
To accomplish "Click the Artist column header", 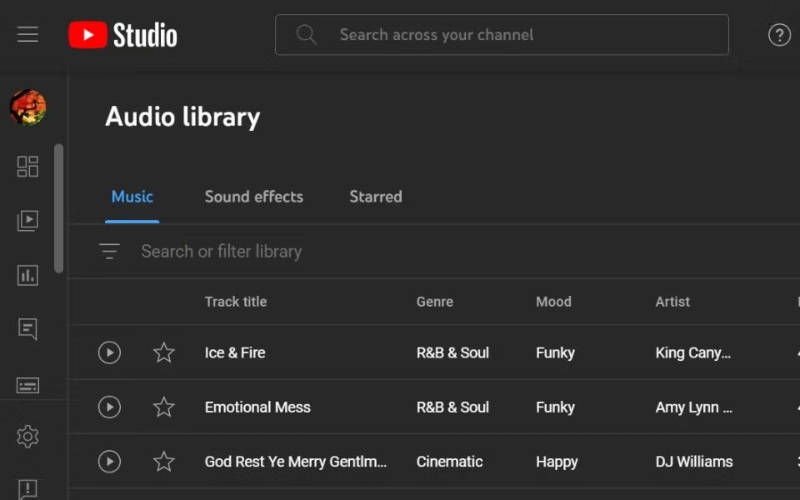I will tap(672, 302).
